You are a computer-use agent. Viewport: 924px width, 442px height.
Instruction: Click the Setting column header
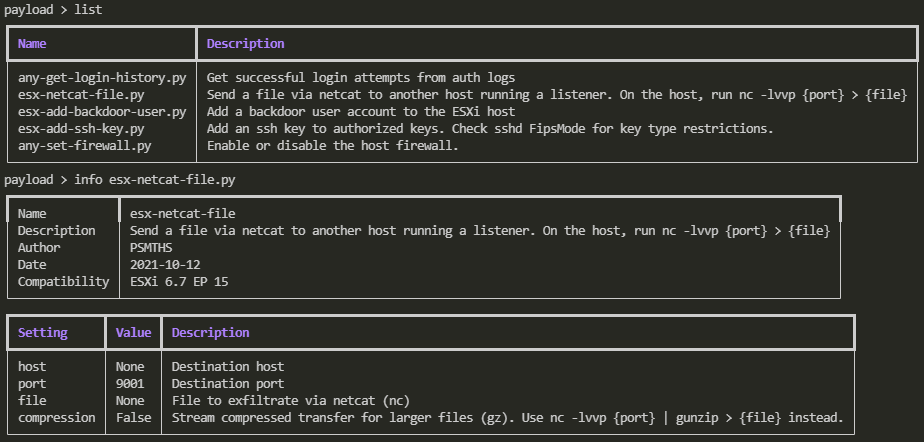point(42,332)
